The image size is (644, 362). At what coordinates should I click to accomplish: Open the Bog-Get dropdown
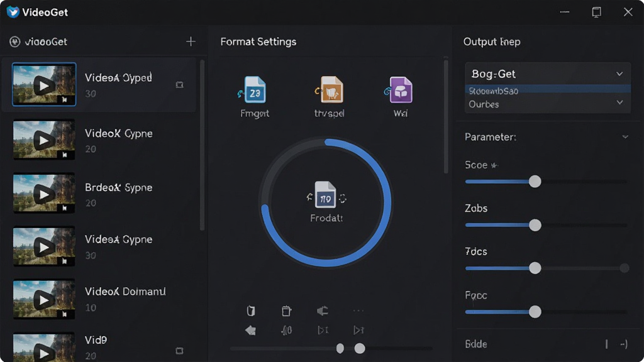click(x=548, y=74)
